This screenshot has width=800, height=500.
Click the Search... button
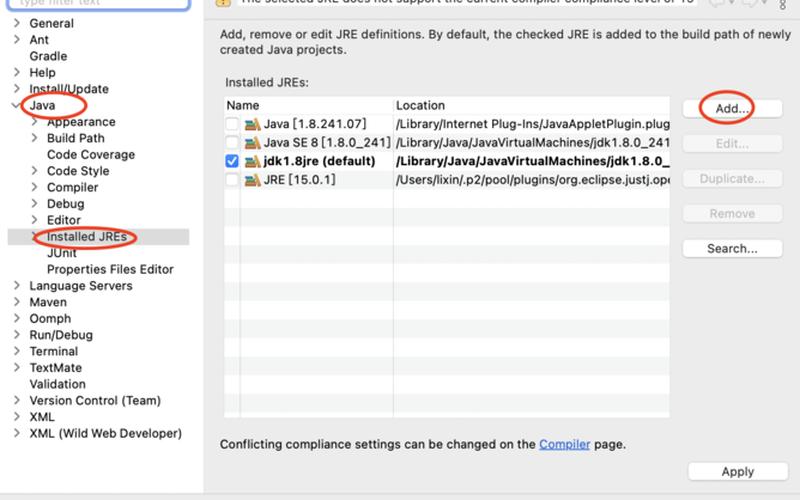click(x=732, y=248)
